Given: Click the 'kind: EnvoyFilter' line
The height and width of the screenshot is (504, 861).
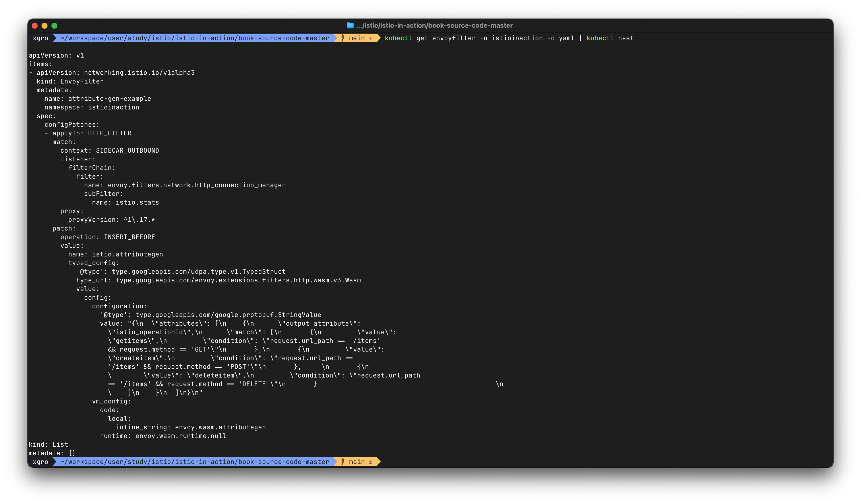Looking at the screenshot, I should pyautogui.click(x=70, y=81).
